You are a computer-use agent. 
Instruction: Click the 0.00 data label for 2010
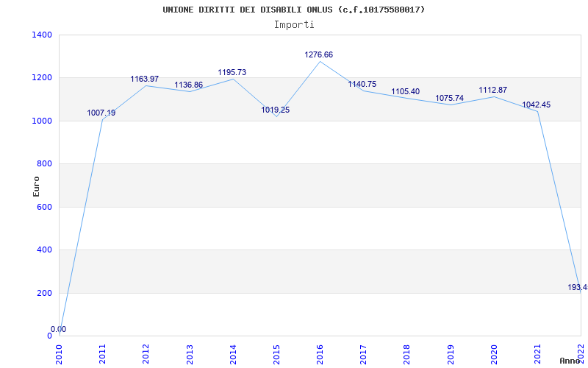tap(59, 329)
